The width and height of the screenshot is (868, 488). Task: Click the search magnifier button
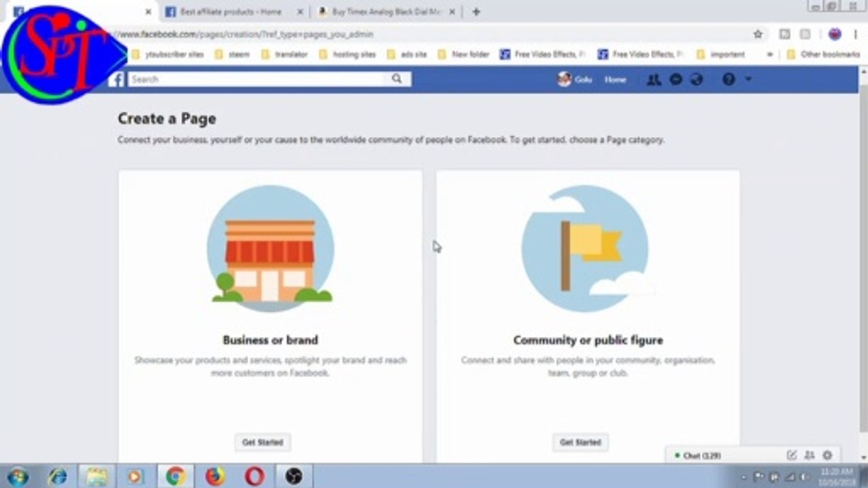click(397, 79)
